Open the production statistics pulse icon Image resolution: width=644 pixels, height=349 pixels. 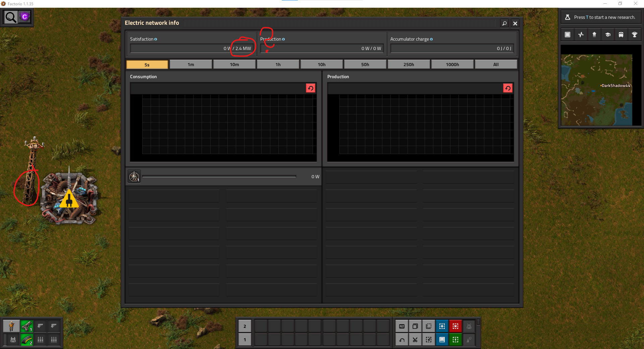coord(581,35)
